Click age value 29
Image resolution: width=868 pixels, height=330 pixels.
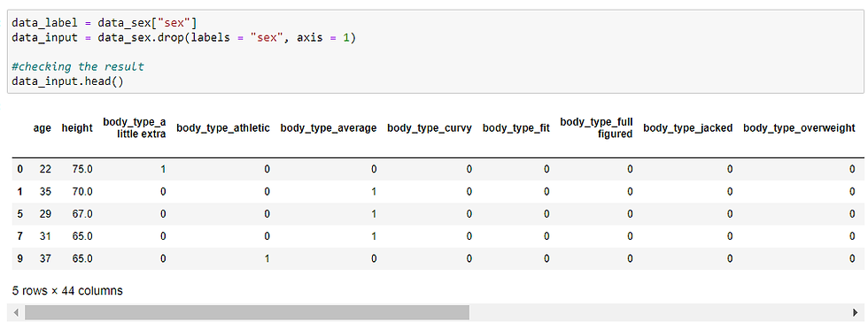(45, 214)
